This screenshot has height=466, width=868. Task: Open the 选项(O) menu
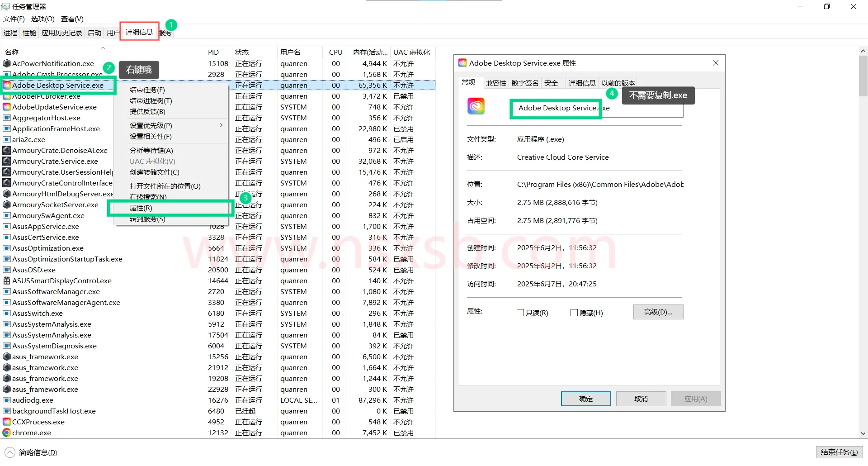[x=42, y=19]
